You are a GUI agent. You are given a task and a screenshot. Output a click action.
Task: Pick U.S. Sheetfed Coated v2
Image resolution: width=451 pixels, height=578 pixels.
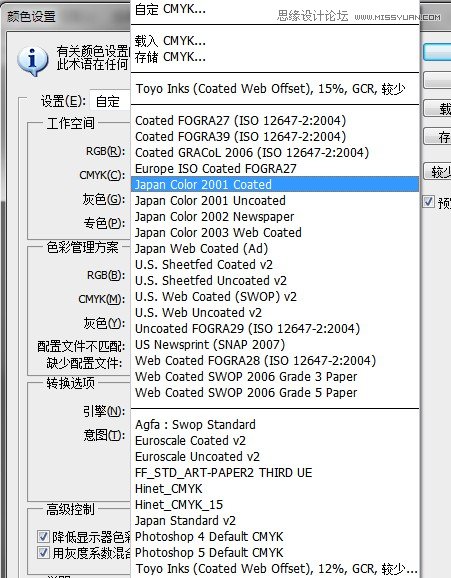[x=275, y=264]
